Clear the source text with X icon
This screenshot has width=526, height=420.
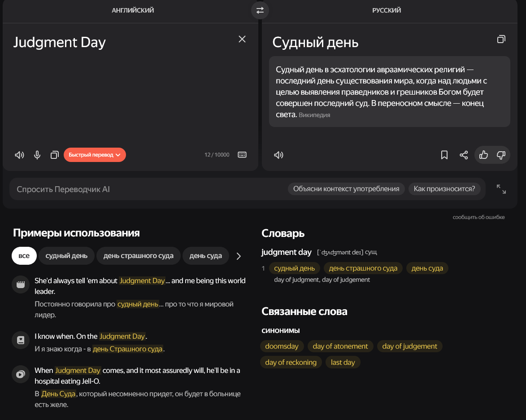(242, 39)
